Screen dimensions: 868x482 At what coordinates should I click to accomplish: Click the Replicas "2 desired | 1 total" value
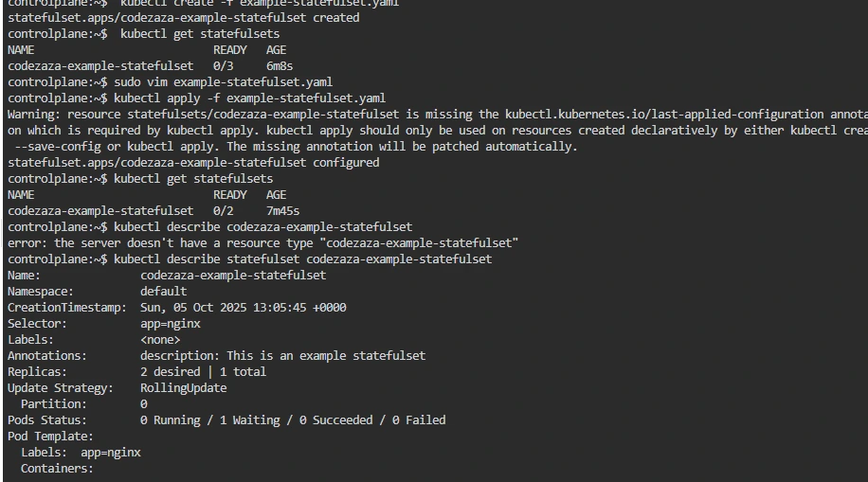tap(203, 372)
